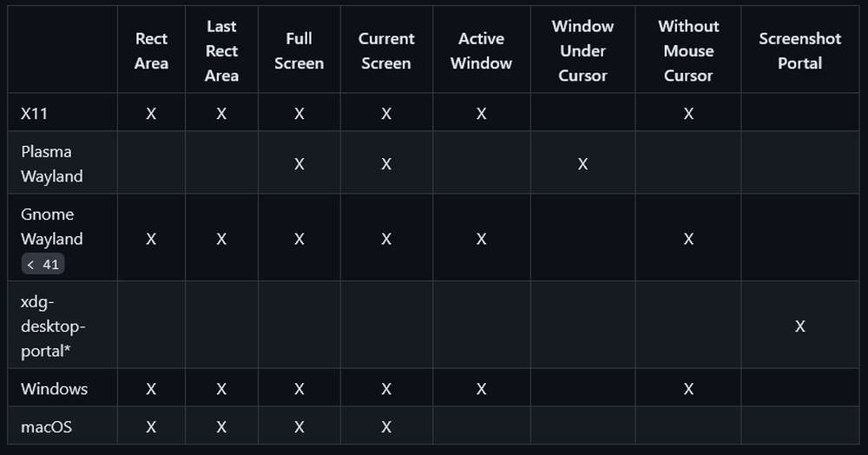
Task: Click the Active Window column header
Action: pyautogui.click(x=481, y=50)
